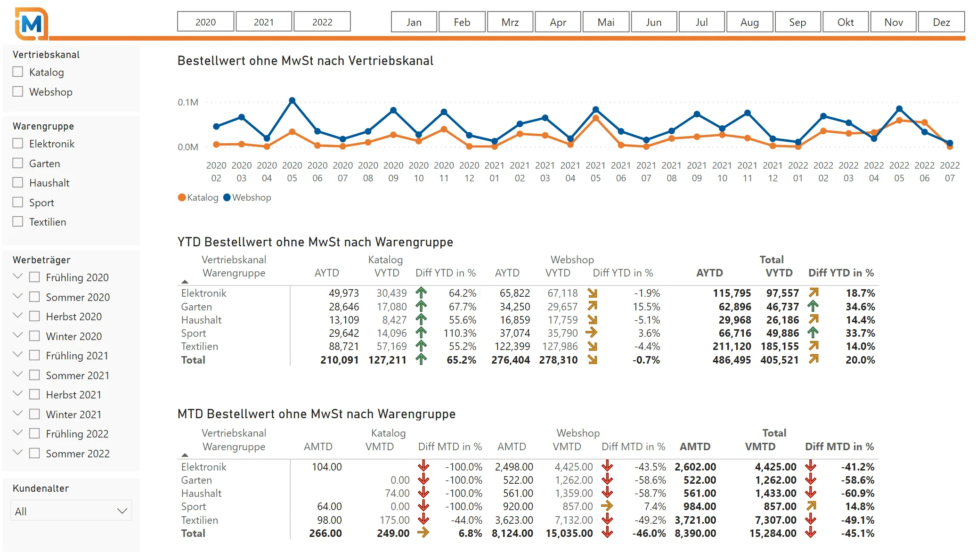Click Garten Total MTD red down arrow
The image size is (976, 560).
click(x=810, y=479)
